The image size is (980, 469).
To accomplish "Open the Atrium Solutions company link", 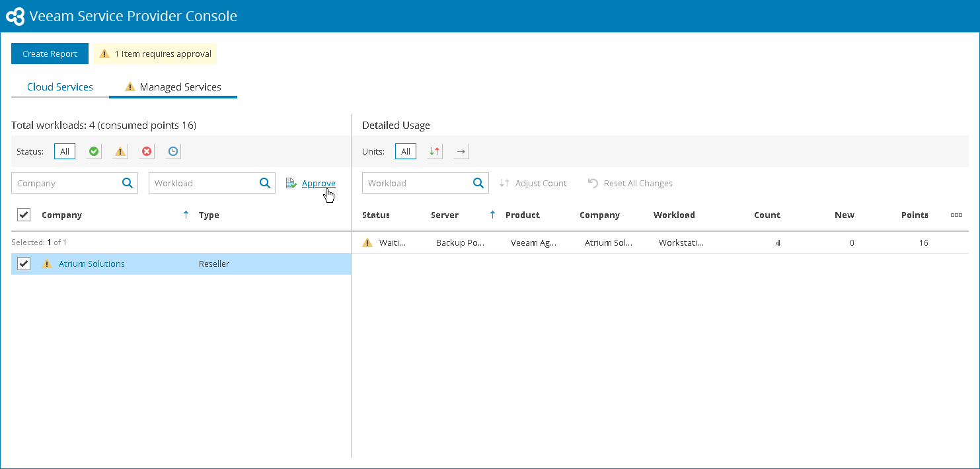I will (92, 264).
